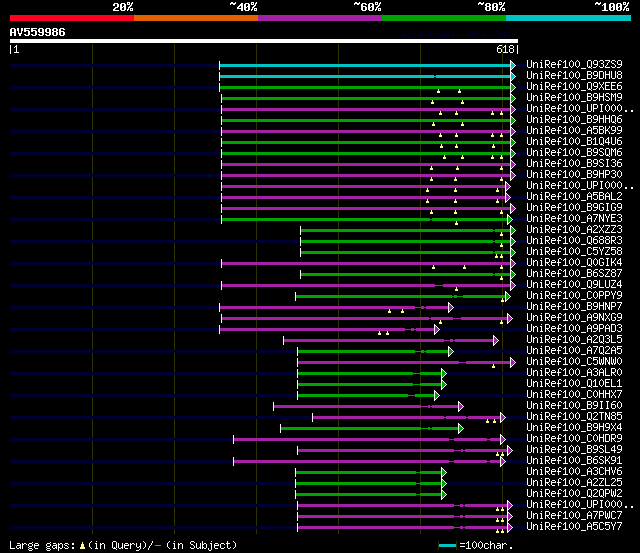640x553 pixels.
Task: Open hit UniRef100_B9HHQ6
Action: [574, 120]
